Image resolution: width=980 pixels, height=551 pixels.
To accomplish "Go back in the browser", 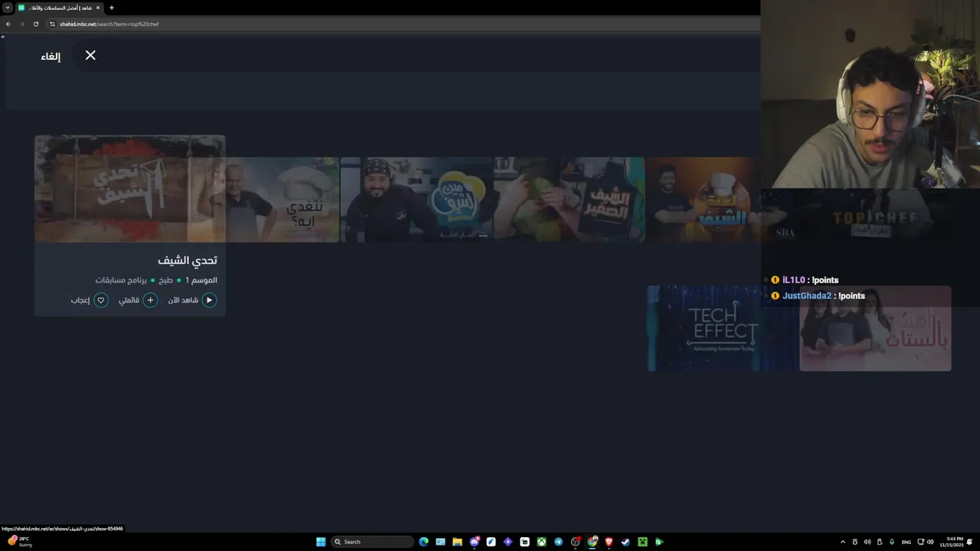I will (8, 24).
